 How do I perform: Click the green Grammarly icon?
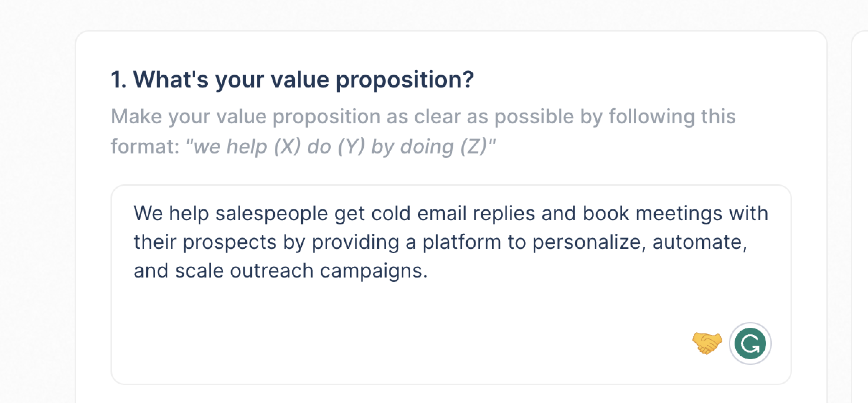[750, 343]
